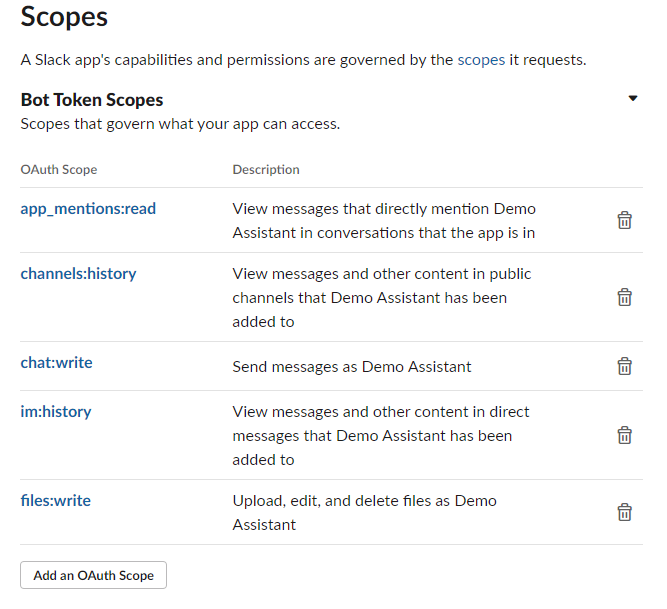Click the 'content in direct messages' description
Image resolution: width=667 pixels, height=609 pixels.
(x=381, y=436)
